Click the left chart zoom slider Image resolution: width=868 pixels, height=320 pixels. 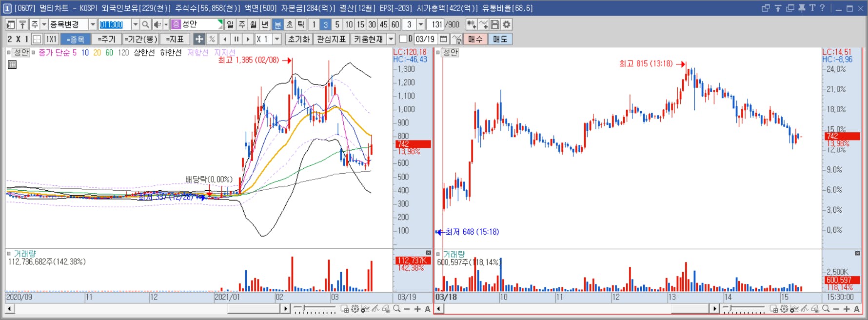pyautogui.click(x=314, y=309)
